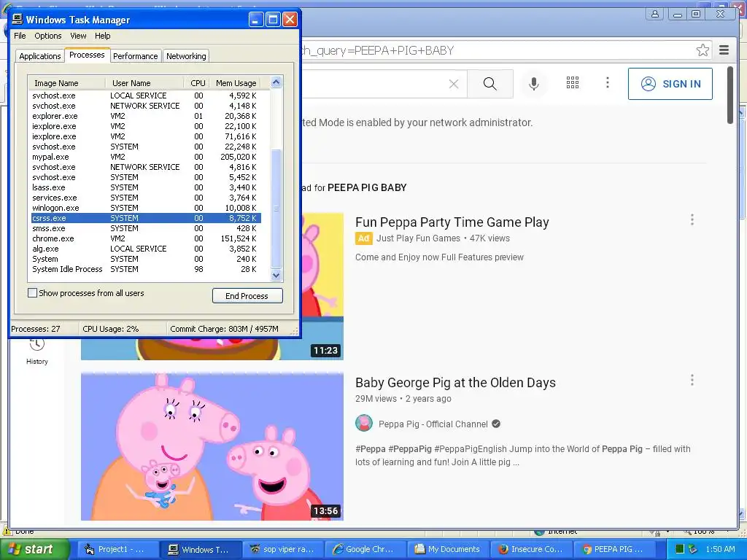
Task: Open options for Fun Peppa Party Time video
Action: pos(692,219)
